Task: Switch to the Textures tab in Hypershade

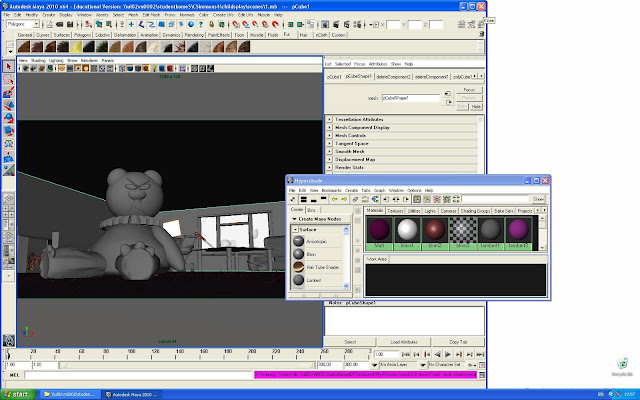Action: [395, 211]
